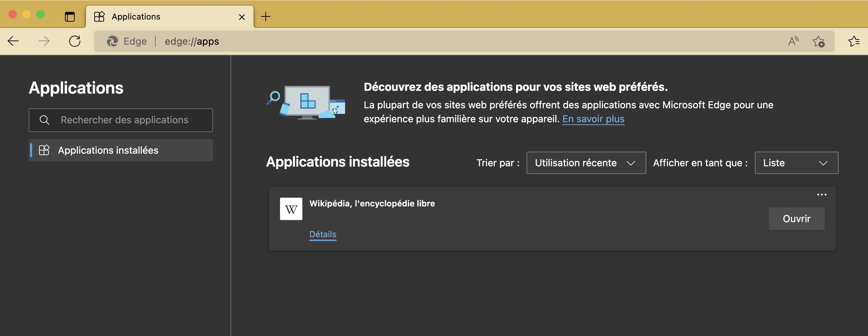Click the Wikipedia W app icon
The width and height of the screenshot is (868, 336).
[x=291, y=209]
